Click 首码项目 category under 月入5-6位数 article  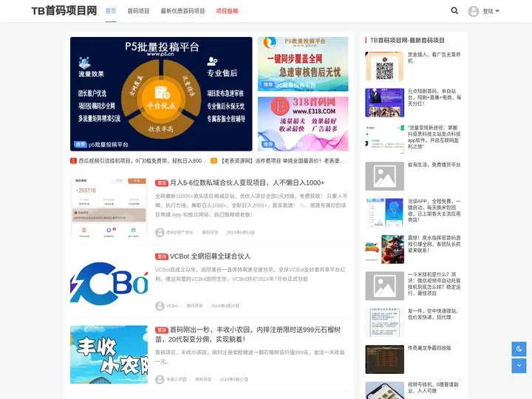pos(210,233)
